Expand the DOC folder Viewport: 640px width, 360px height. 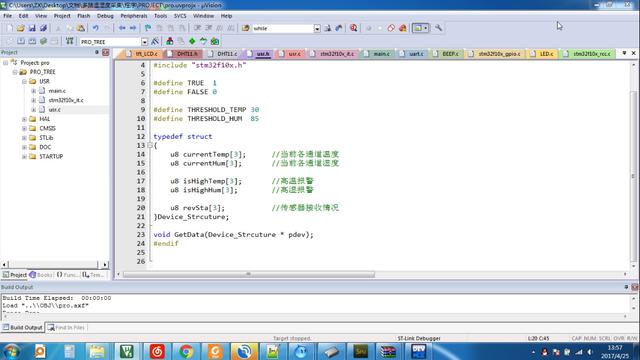tap(24, 147)
